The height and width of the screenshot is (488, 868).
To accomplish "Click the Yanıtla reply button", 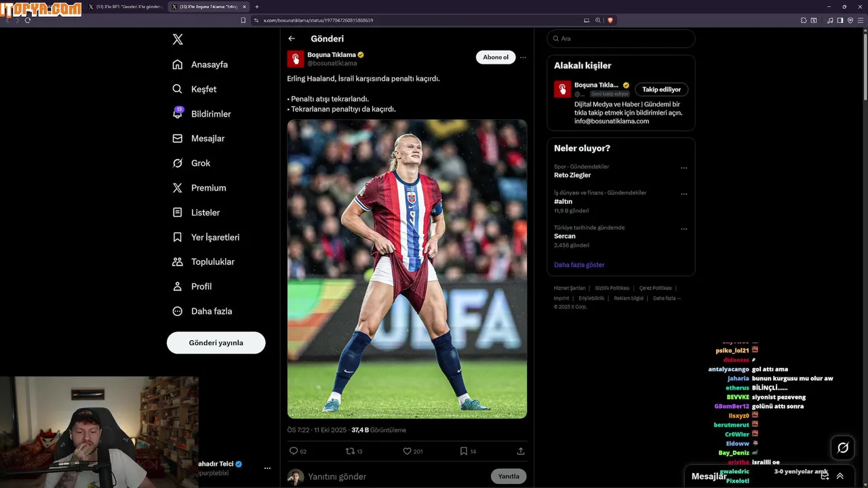I will (x=509, y=476).
